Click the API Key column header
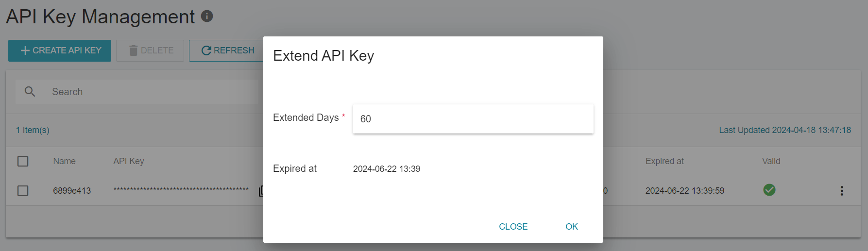 [x=129, y=161]
